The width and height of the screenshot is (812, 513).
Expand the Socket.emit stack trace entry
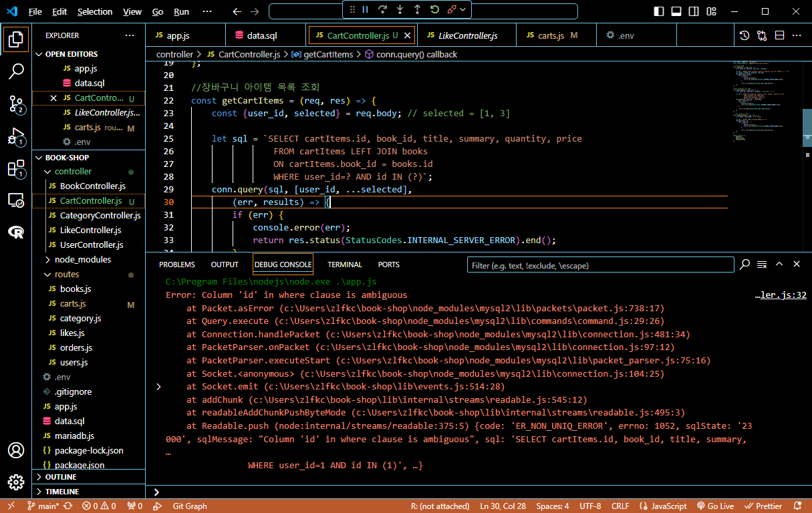(158, 387)
